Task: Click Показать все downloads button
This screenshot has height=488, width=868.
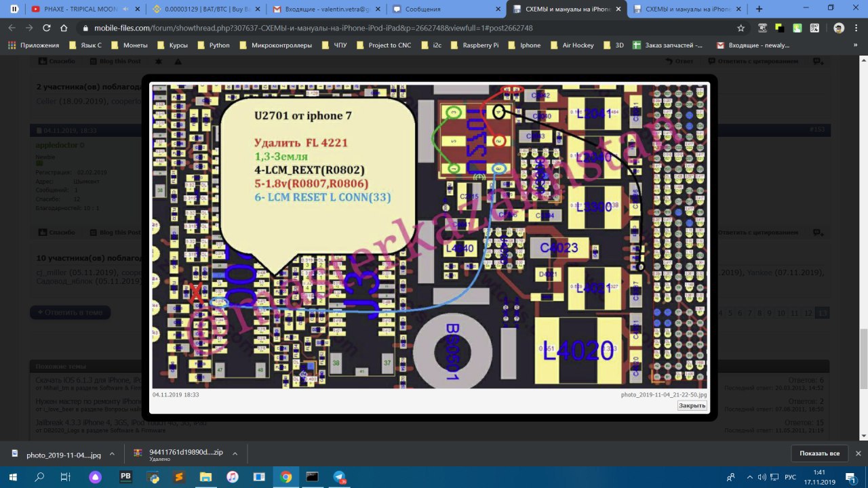Action: pos(819,453)
